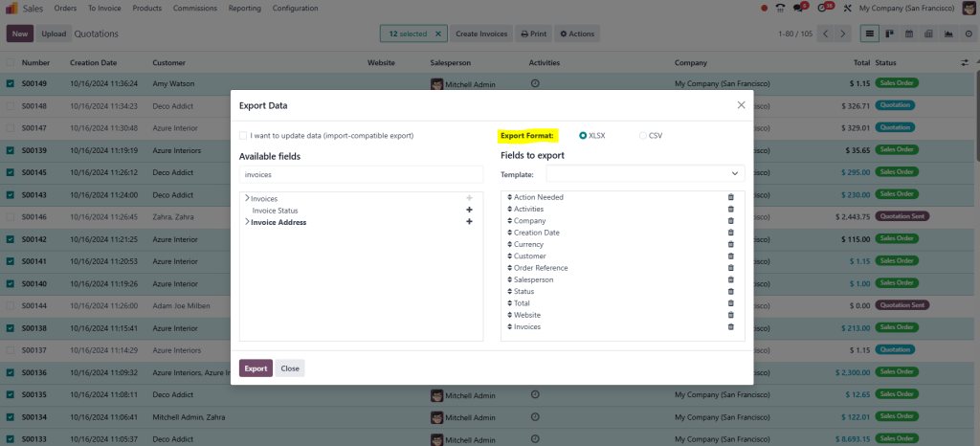
Task: Open the To Invoice menu
Action: click(x=104, y=8)
